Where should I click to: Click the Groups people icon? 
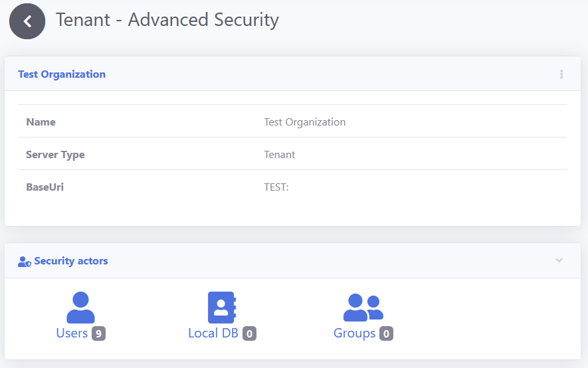click(363, 308)
